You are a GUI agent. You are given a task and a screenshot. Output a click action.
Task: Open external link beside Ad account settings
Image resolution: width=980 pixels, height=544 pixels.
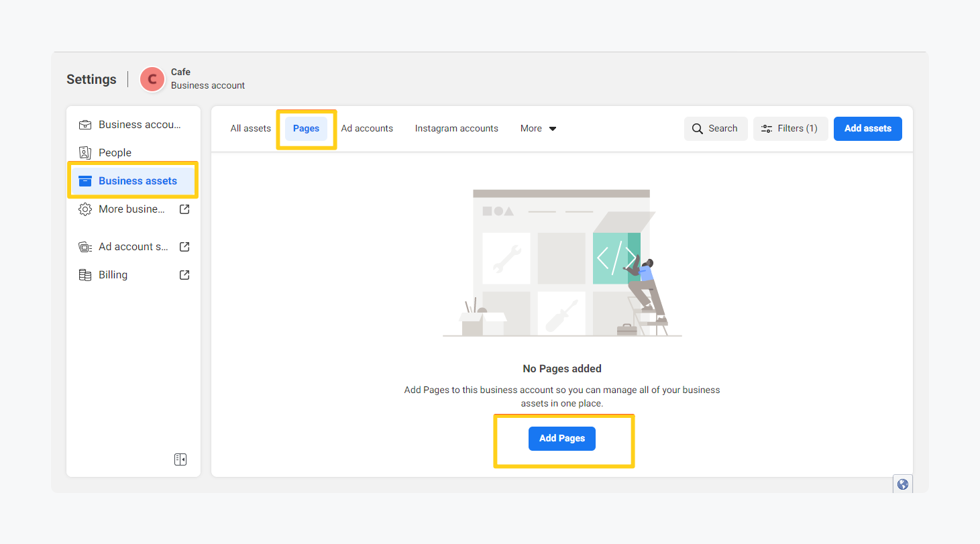(x=184, y=247)
